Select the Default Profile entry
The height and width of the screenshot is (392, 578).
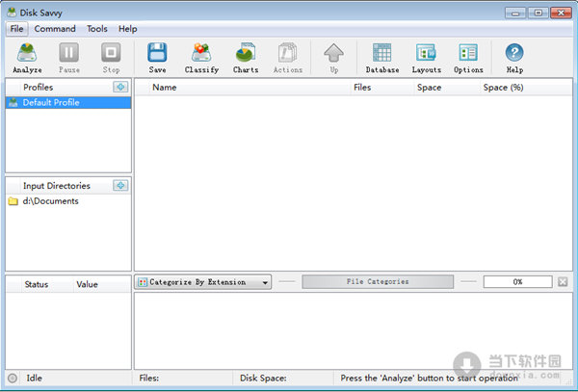68,102
